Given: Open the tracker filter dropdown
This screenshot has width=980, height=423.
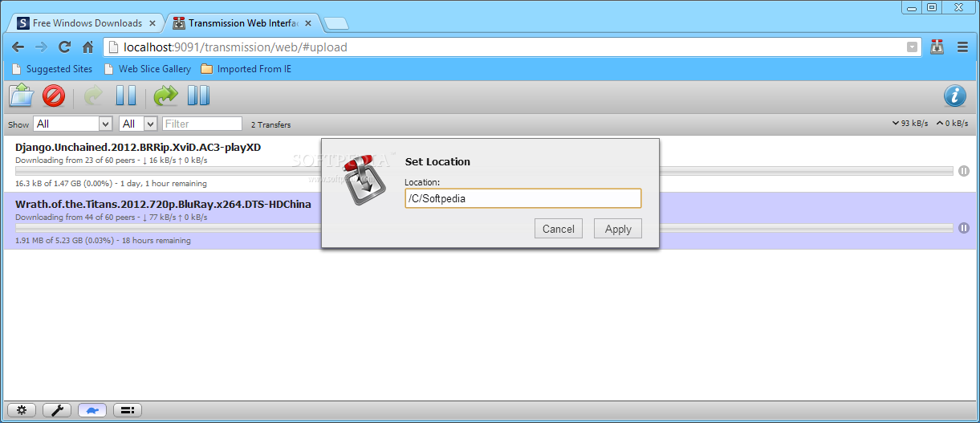Looking at the screenshot, I should pos(138,124).
